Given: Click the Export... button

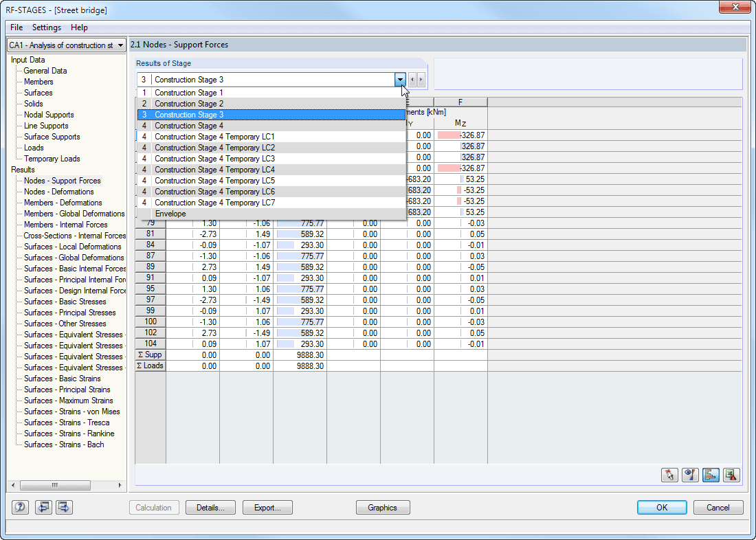Looking at the screenshot, I should point(267,507).
